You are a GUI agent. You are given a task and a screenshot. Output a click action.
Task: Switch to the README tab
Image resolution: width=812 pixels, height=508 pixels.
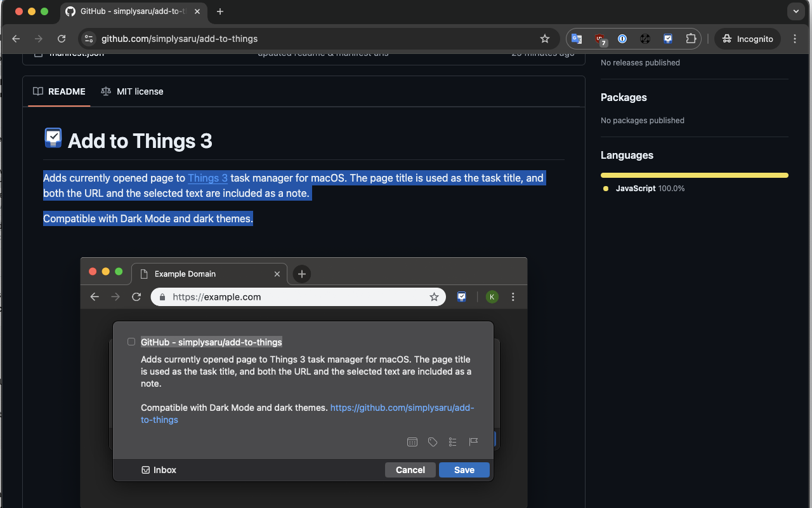tap(60, 91)
